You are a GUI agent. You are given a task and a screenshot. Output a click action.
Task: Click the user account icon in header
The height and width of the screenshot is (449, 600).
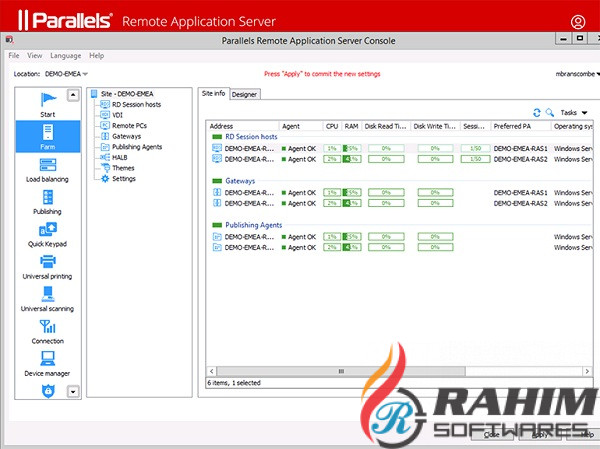pos(578,21)
